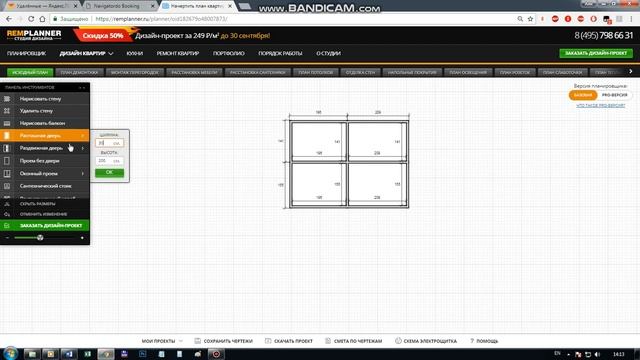
Task: Click the save icon beside 'Сохранить чертежи'
Action: pyautogui.click(x=198, y=341)
